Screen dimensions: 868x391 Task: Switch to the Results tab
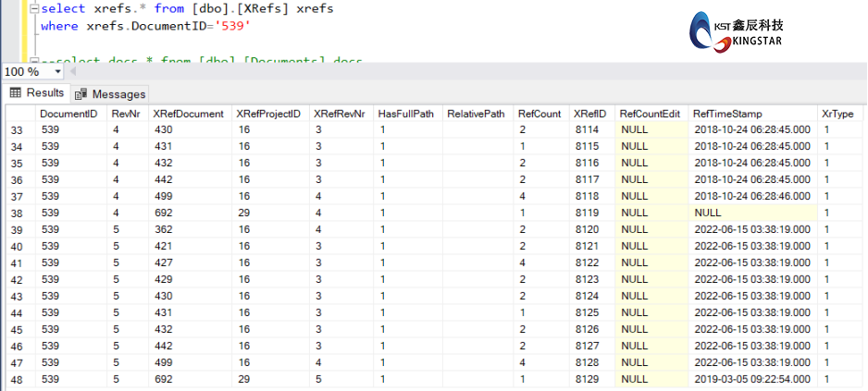point(36,92)
